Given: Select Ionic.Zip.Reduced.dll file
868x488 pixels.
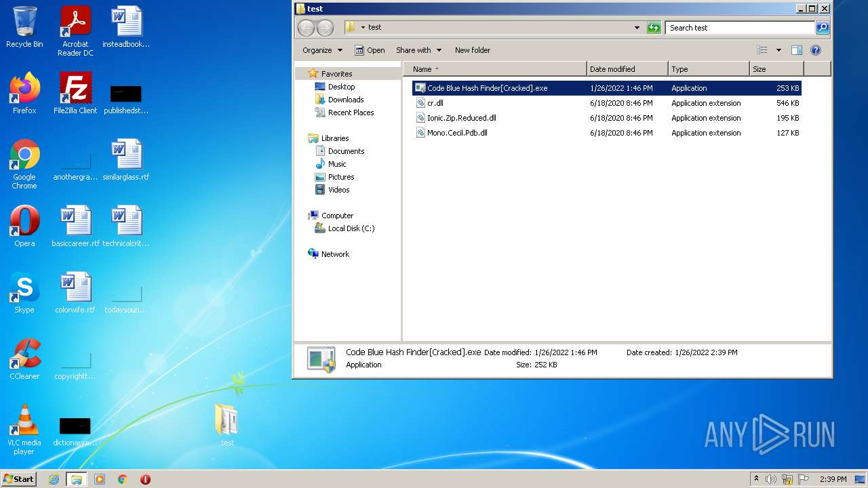Looking at the screenshot, I should tap(607, 118).
